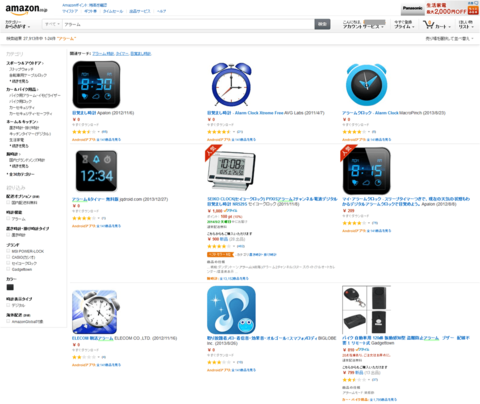Open the gift cards top menu link

pos(90,11)
